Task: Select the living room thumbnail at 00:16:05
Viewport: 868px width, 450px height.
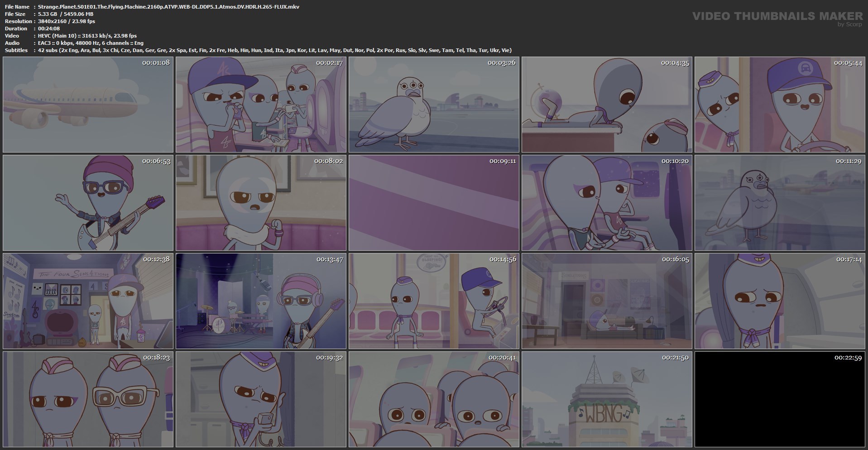Action: (x=607, y=301)
